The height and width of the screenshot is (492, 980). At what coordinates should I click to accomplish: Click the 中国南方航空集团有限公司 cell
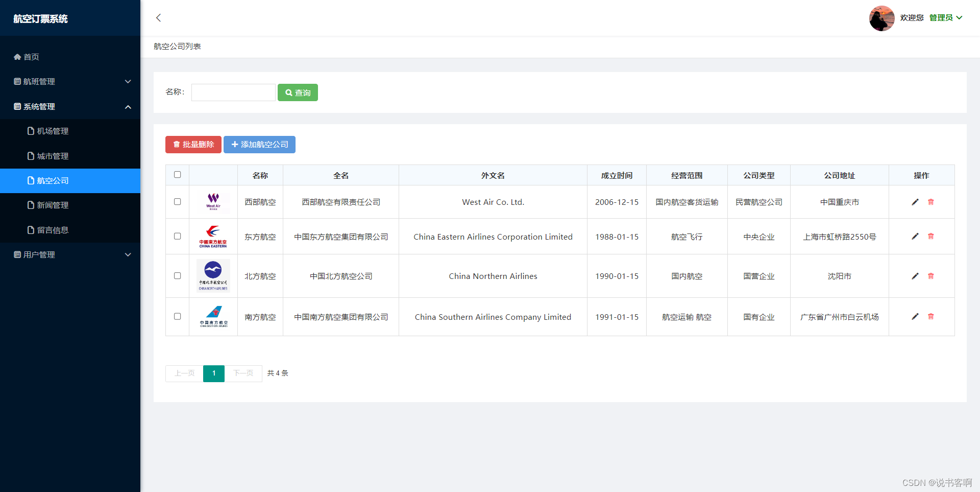click(x=341, y=317)
